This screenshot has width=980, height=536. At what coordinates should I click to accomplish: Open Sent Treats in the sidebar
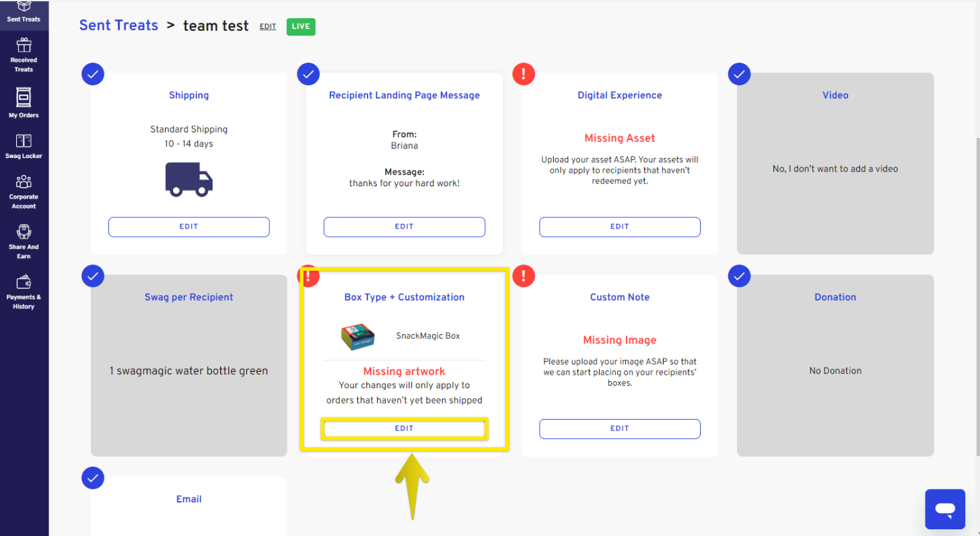click(x=24, y=11)
